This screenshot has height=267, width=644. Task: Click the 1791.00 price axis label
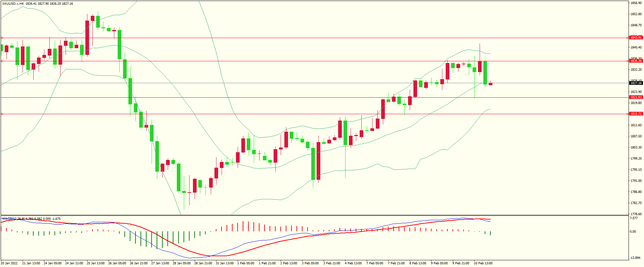636,181
